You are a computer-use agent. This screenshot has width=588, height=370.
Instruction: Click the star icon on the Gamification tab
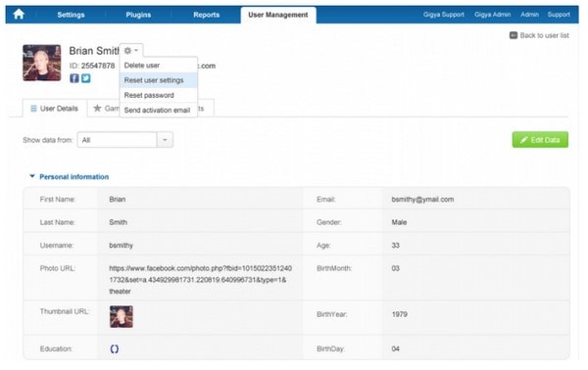pos(97,109)
